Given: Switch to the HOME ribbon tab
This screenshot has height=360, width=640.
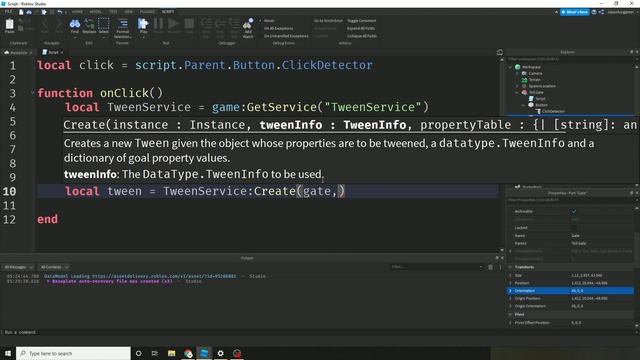Looking at the screenshot, I should (77, 12).
